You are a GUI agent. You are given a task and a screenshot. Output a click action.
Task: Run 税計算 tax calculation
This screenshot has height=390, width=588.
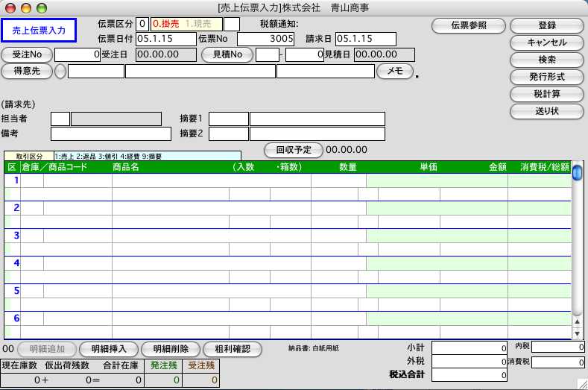click(x=546, y=94)
